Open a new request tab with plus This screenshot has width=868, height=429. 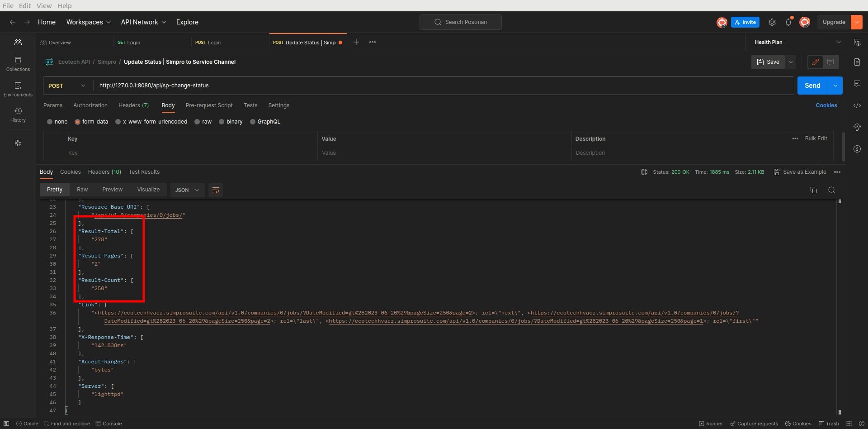(356, 42)
